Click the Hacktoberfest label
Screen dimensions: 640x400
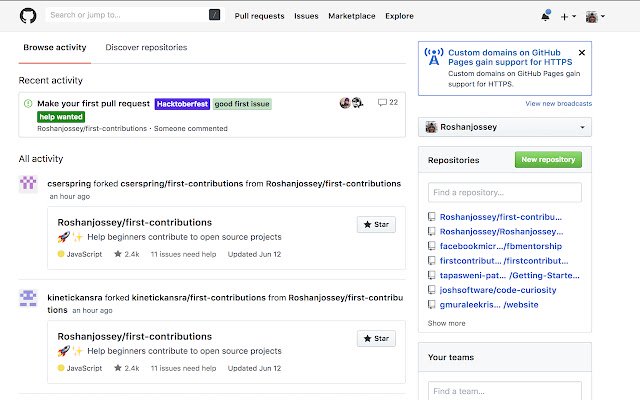pos(182,104)
